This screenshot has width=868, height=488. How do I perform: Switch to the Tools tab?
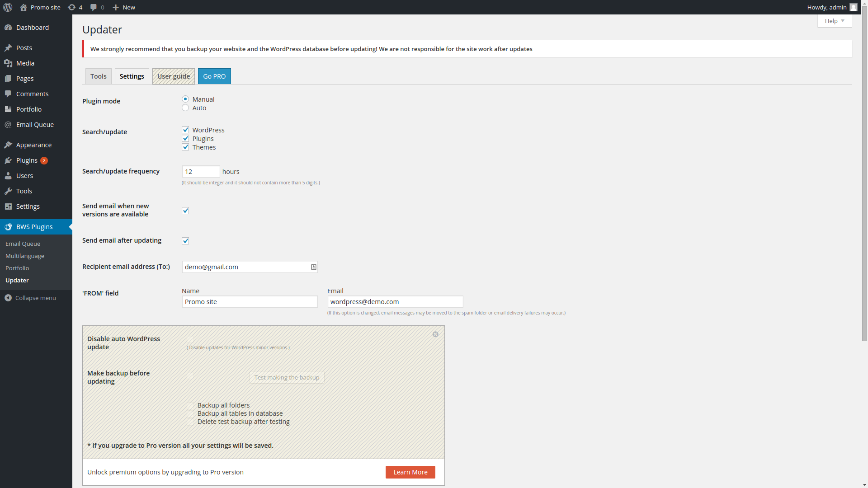(x=98, y=76)
